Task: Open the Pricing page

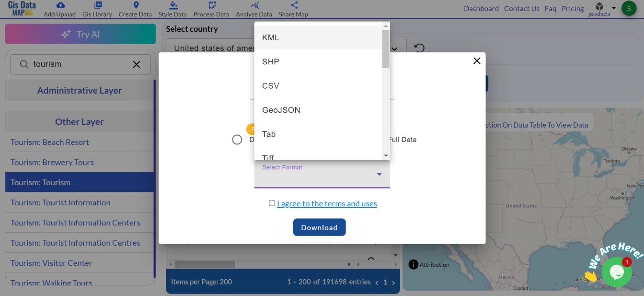Action: 573,9
